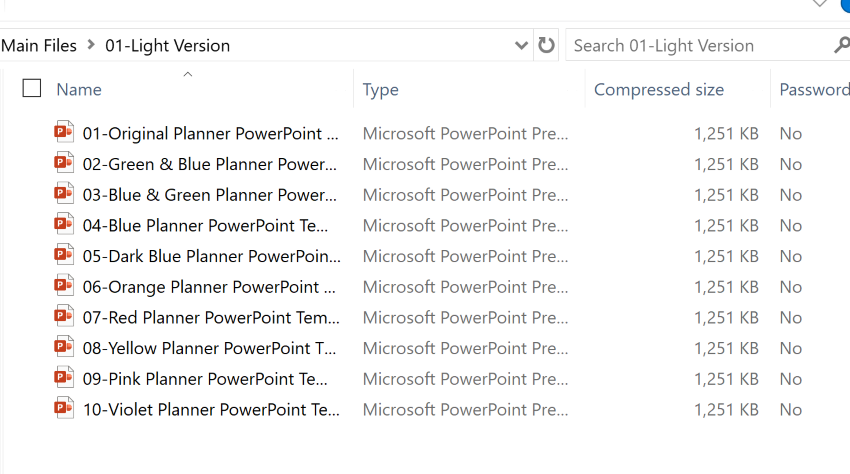Click the 10-Violet Planner PowerPoint file icon

coord(65,409)
